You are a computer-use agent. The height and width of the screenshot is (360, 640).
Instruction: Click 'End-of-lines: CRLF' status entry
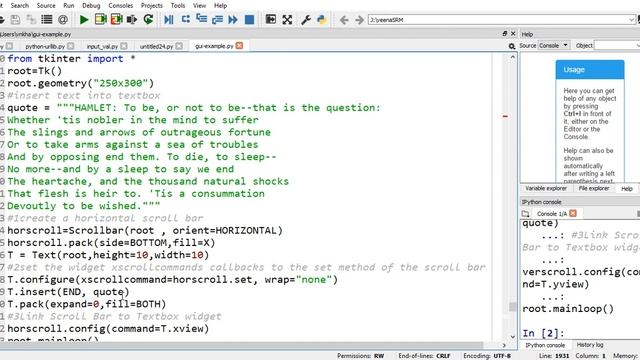(424, 356)
